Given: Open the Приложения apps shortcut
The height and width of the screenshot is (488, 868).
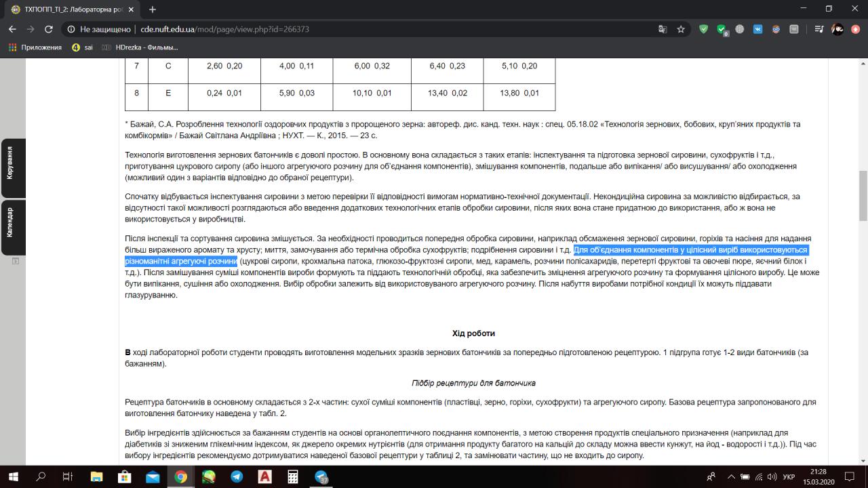Looking at the screenshot, I should [x=35, y=47].
